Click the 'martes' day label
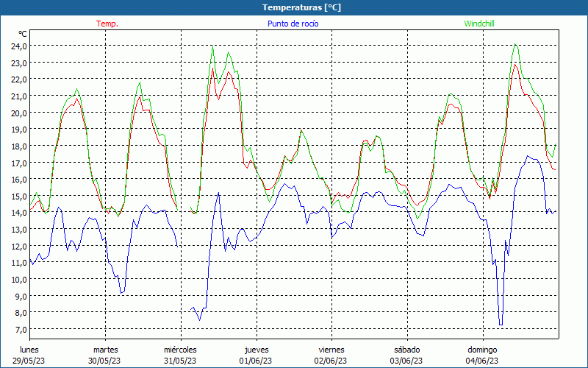This screenshot has width=588, height=368. click(x=106, y=350)
